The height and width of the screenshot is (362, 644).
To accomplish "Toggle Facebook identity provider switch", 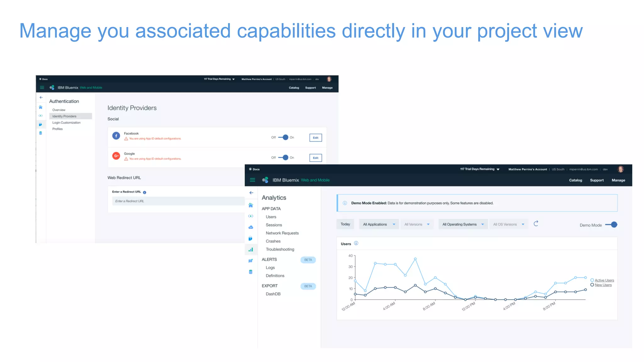I will point(283,137).
